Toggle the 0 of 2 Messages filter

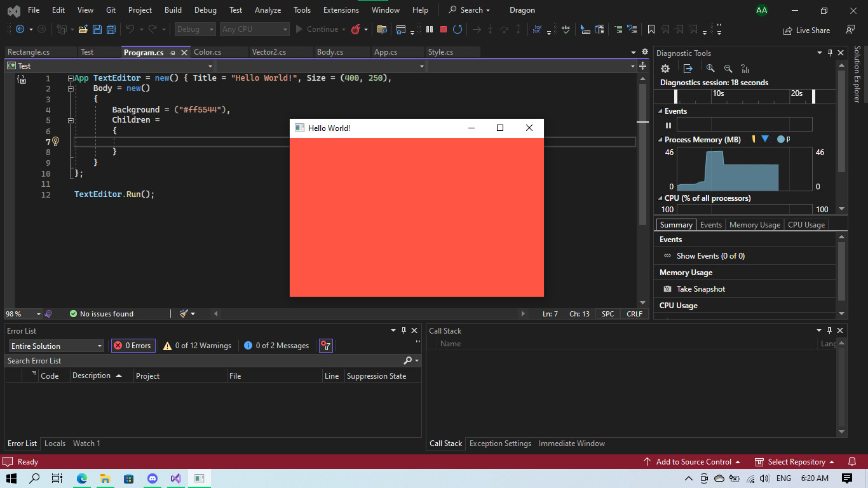pos(276,346)
